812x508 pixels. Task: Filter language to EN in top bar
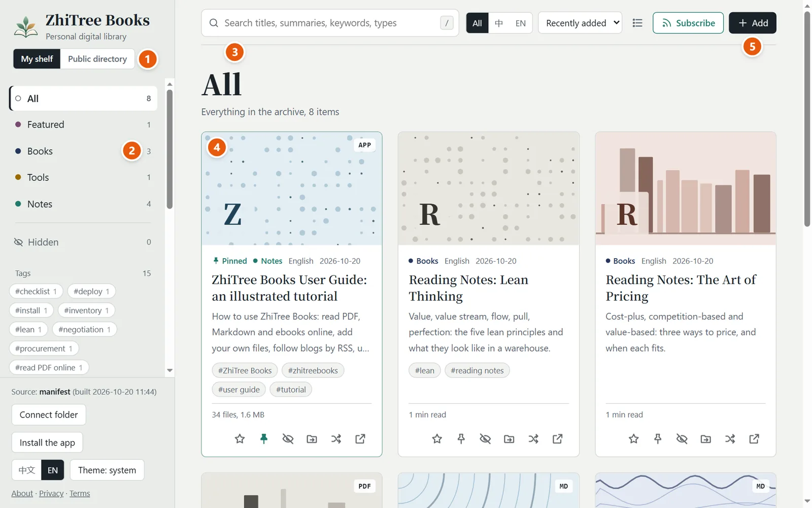(521, 23)
